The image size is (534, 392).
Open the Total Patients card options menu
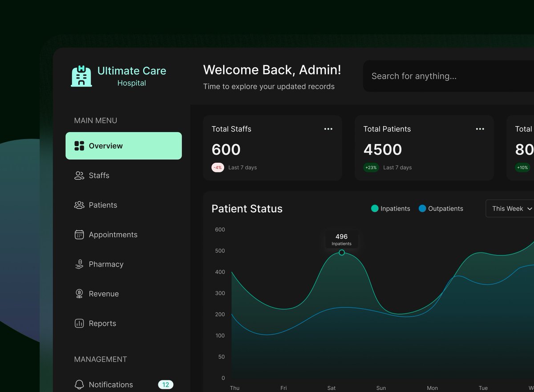click(x=480, y=129)
